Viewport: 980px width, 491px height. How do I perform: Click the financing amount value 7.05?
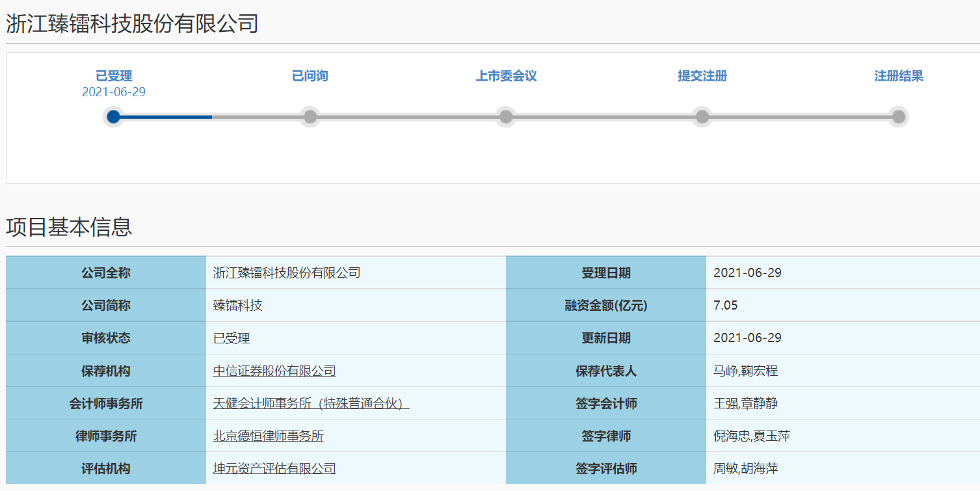tap(726, 306)
